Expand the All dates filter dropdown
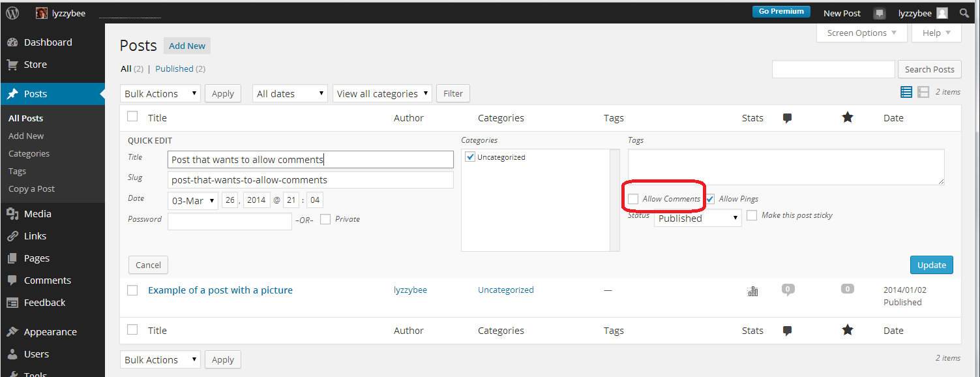Image resolution: width=980 pixels, height=377 pixels. point(290,93)
